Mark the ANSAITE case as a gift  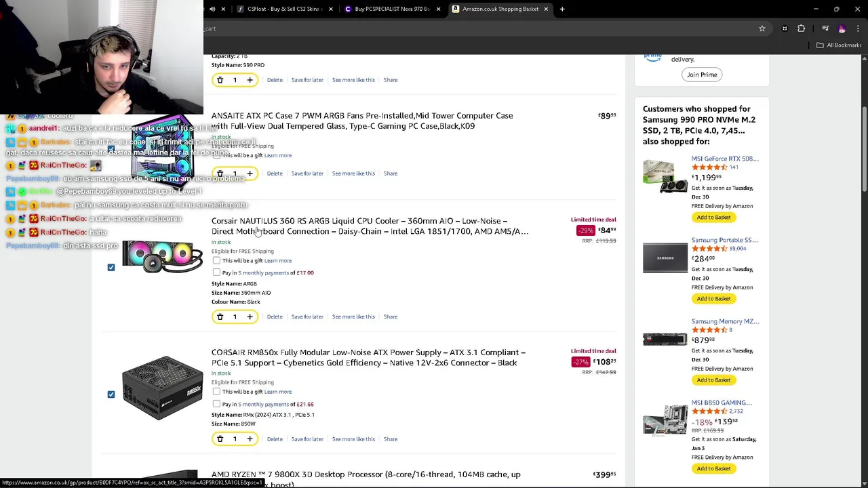(x=216, y=155)
